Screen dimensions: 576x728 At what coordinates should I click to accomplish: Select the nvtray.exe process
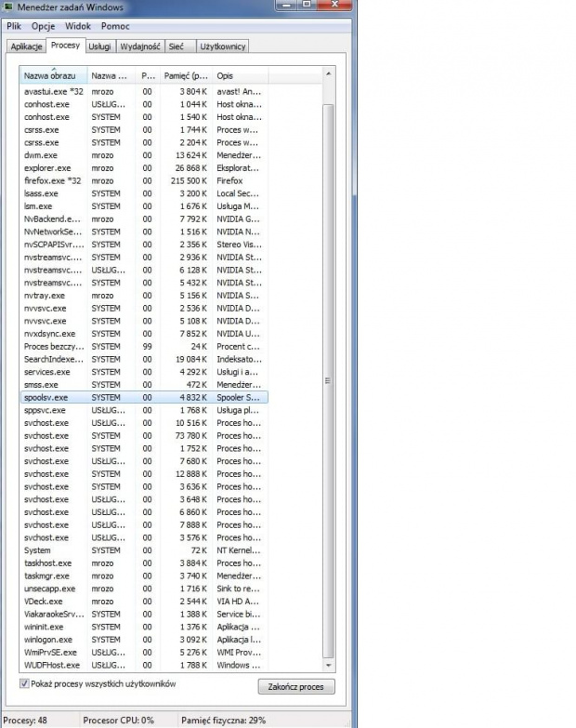(x=144, y=296)
